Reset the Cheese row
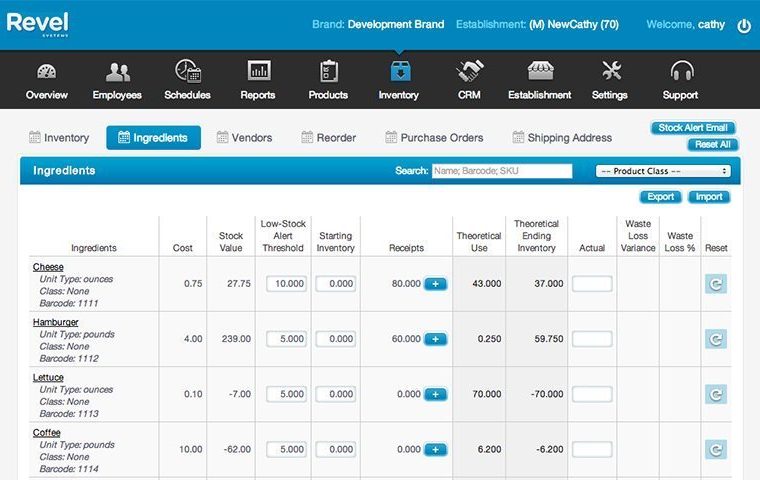The image size is (760, 480). tap(716, 284)
